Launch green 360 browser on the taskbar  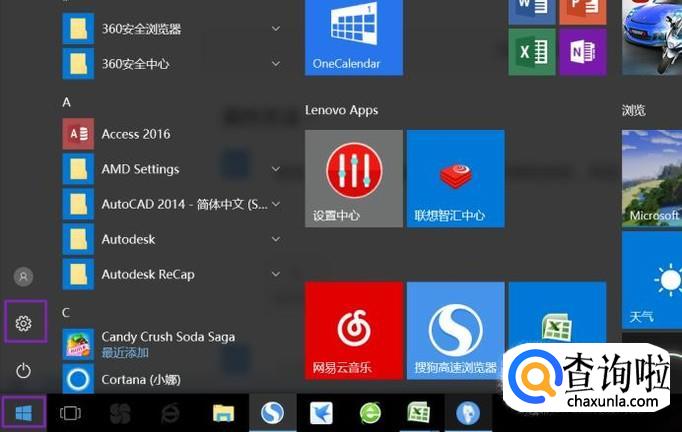tap(370, 413)
